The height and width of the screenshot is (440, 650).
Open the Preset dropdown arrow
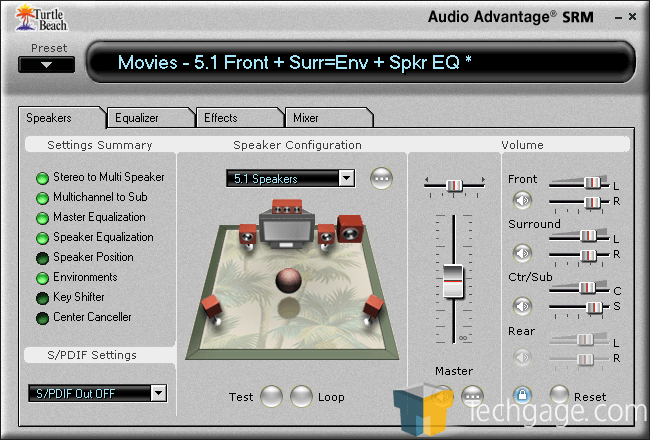click(x=46, y=65)
